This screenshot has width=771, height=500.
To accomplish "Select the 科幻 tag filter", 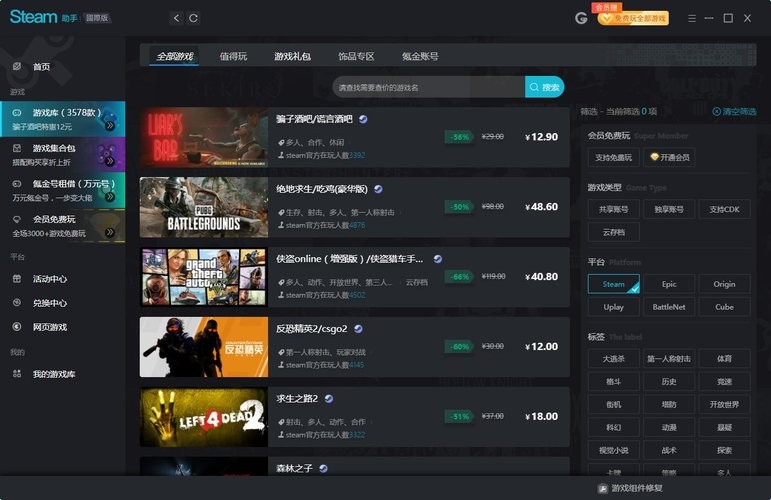I will point(614,427).
